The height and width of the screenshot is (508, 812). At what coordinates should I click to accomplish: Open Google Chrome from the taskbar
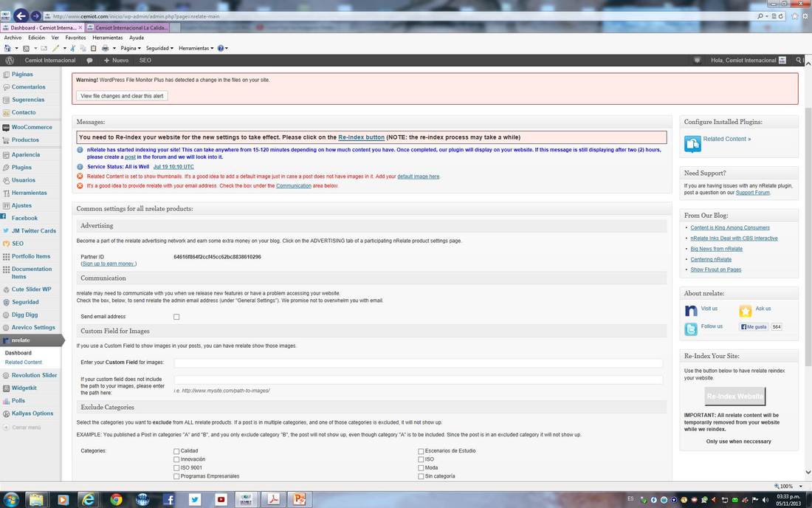116,499
